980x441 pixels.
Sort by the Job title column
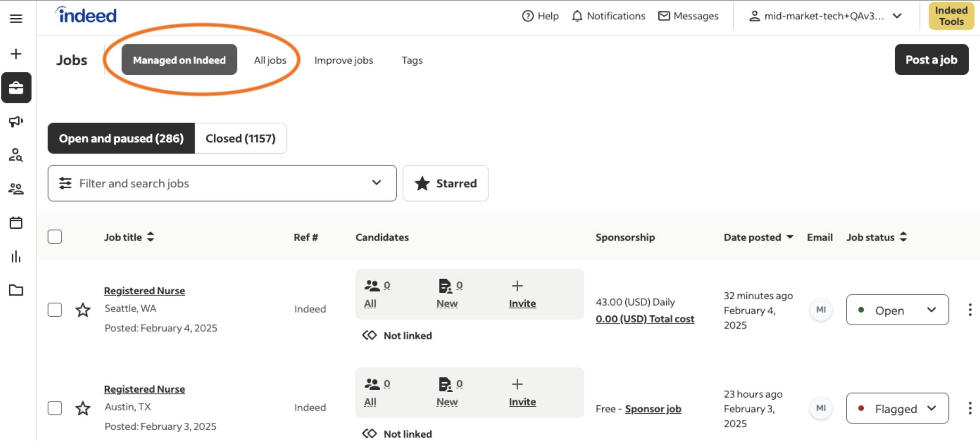point(129,237)
